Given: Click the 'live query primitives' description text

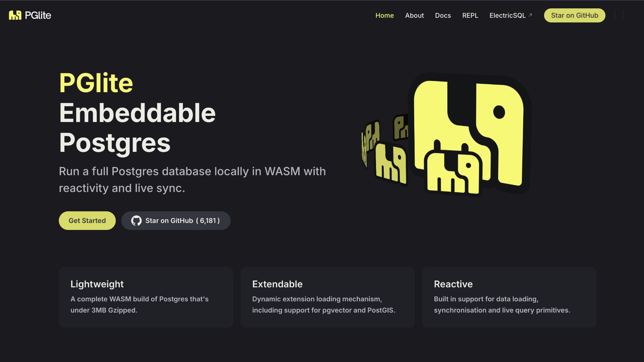Looking at the screenshot, I should click(x=536, y=310).
